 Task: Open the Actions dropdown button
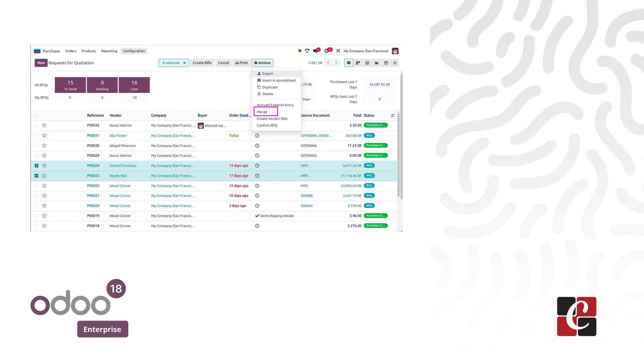tap(262, 63)
